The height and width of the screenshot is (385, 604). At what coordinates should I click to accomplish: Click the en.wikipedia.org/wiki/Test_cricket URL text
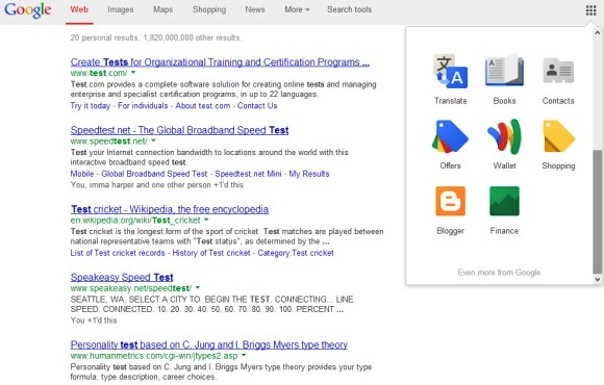[x=135, y=220]
